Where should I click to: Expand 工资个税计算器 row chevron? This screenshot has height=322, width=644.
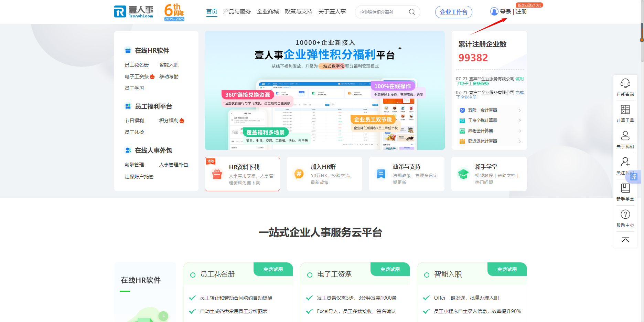(x=519, y=121)
